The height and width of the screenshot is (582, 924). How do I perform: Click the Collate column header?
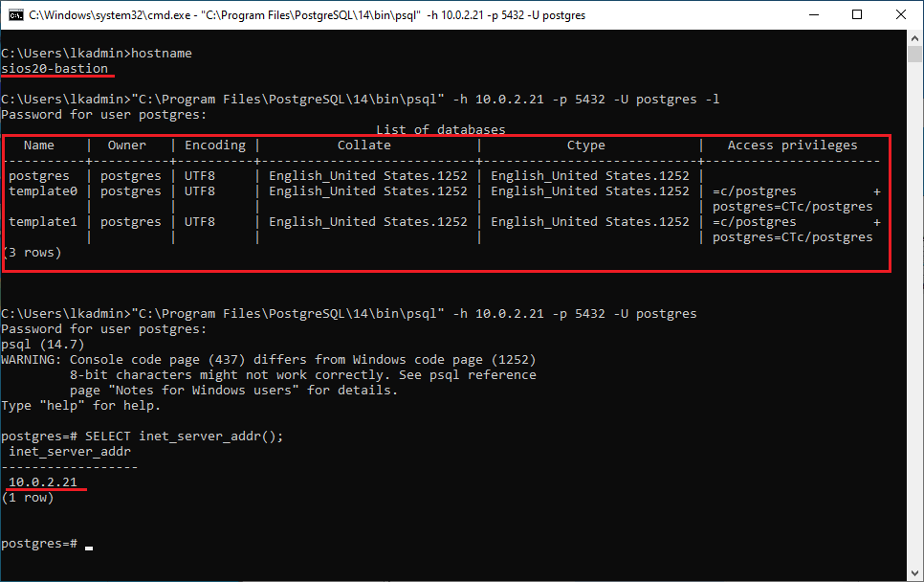[x=364, y=145]
